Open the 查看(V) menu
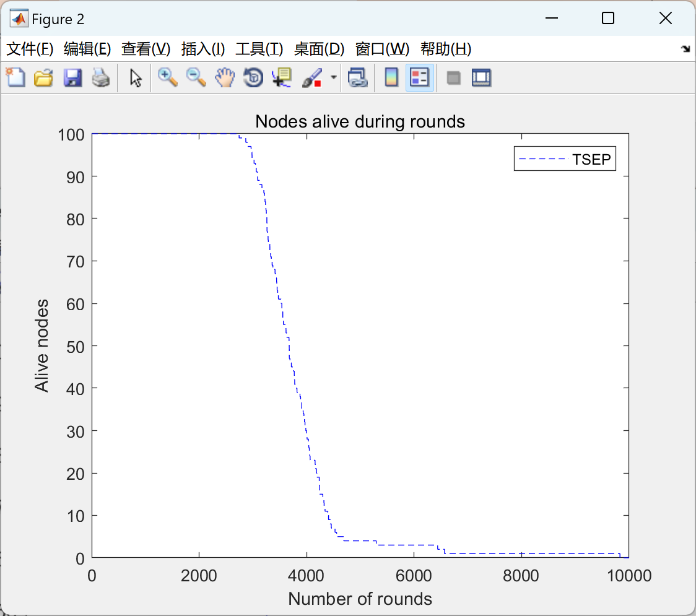696x616 pixels. 146,49
